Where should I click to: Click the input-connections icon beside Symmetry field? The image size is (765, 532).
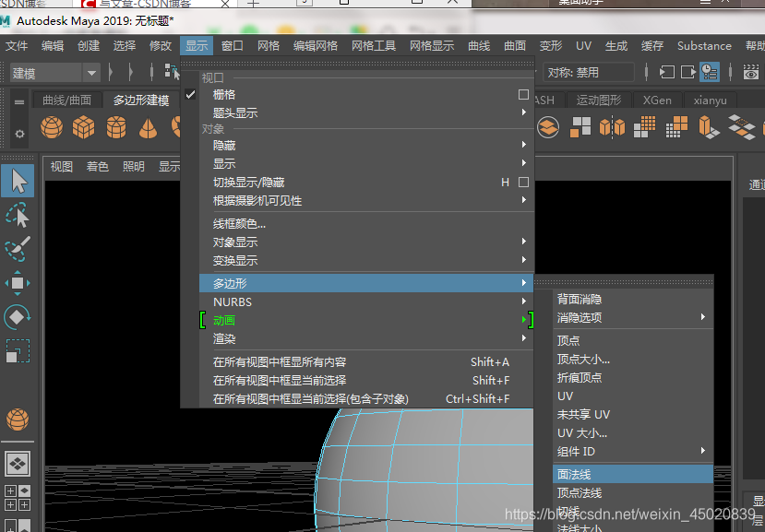pyautogui.click(x=667, y=73)
